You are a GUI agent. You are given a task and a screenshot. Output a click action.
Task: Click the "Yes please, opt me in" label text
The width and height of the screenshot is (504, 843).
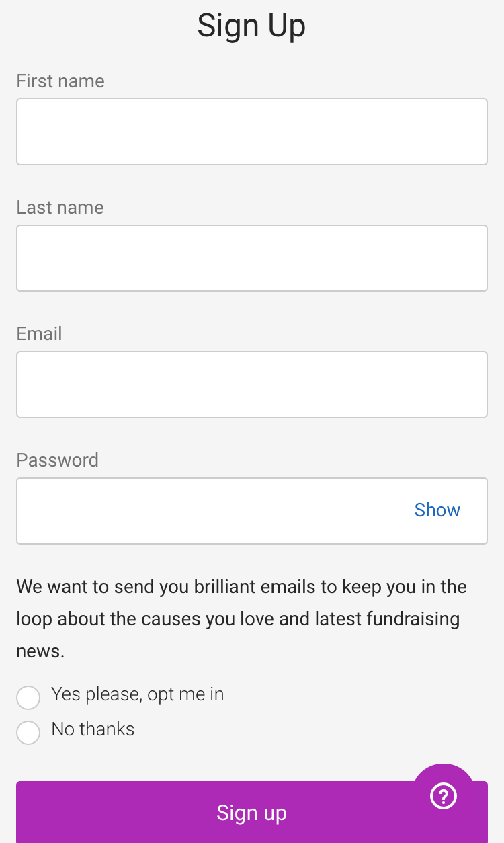[138, 694]
